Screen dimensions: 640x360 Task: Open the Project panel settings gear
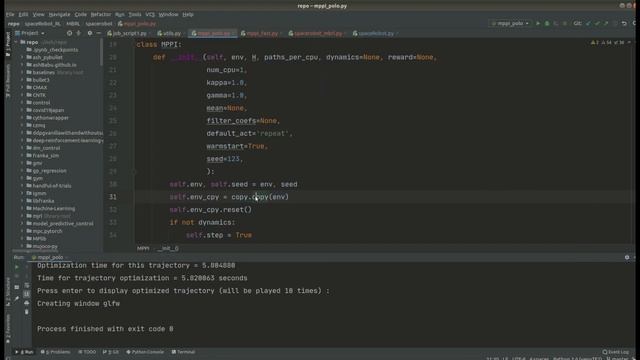(x=90, y=33)
